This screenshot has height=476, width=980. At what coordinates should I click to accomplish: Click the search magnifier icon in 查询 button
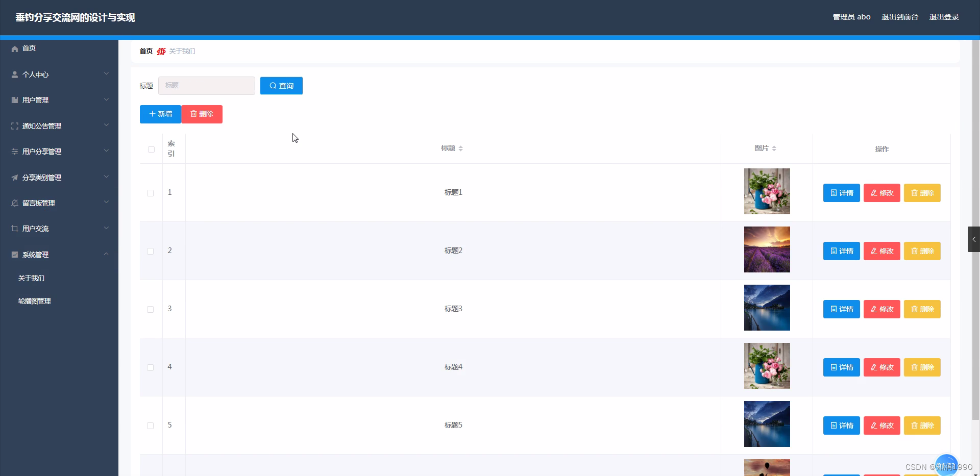pyautogui.click(x=273, y=85)
